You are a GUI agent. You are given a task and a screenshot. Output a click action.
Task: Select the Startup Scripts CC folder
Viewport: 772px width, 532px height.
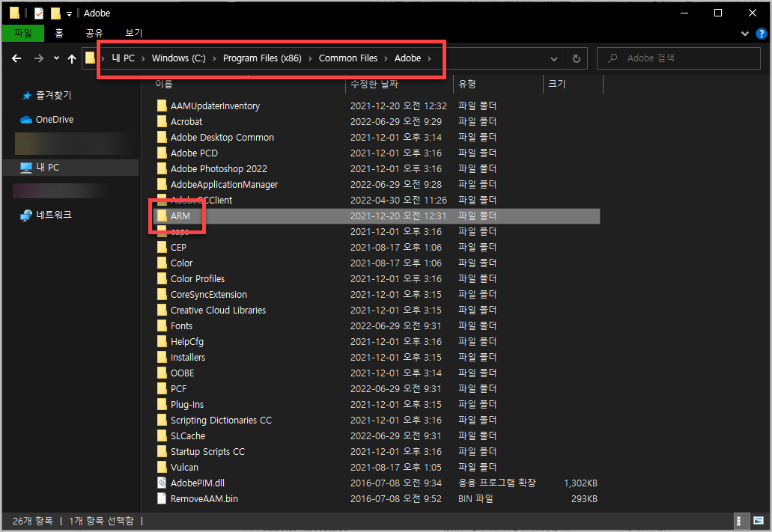[x=207, y=452]
